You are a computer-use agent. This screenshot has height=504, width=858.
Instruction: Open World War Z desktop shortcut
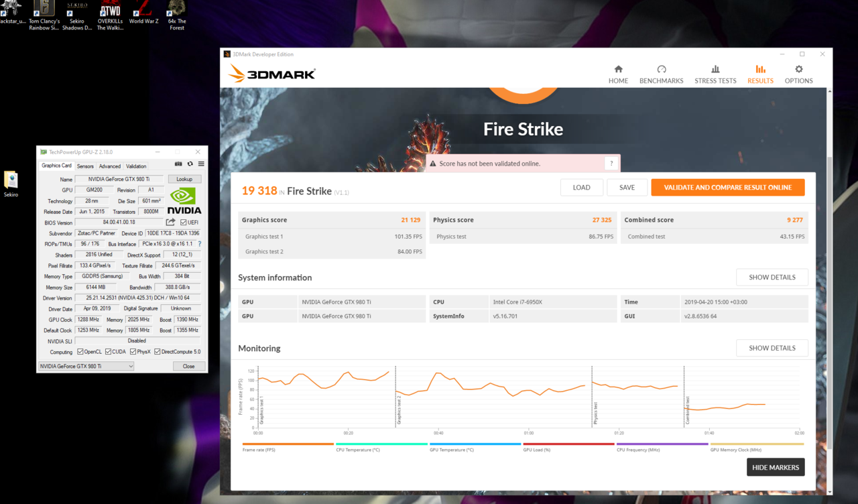click(x=143, y=13)
